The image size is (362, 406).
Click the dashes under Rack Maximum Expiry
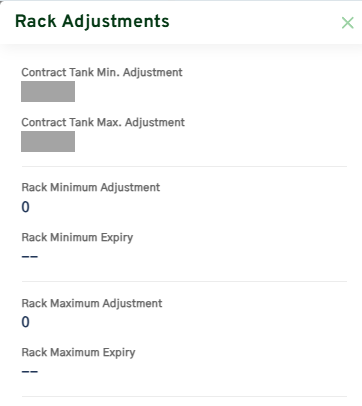[30, 372]
